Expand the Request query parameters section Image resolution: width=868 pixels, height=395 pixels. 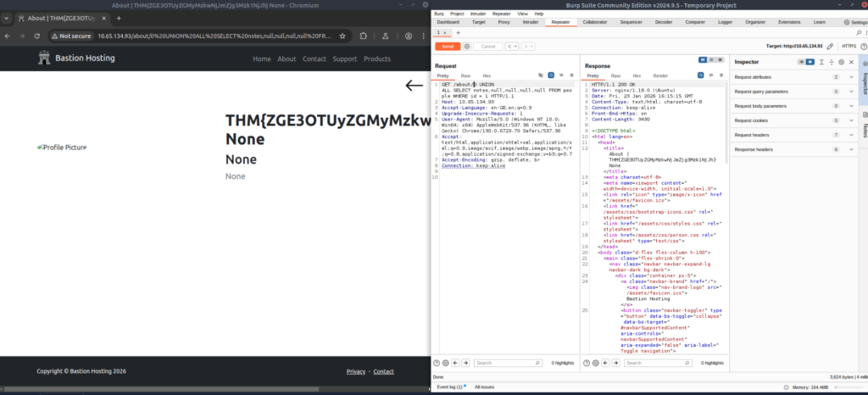click(793, 92)
